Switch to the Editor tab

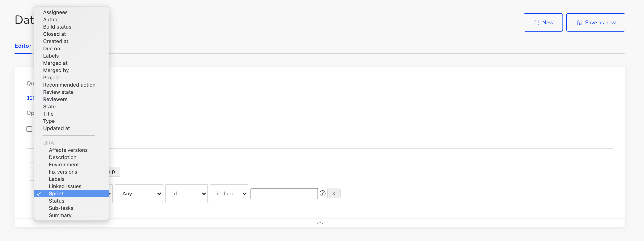point(23,46)
